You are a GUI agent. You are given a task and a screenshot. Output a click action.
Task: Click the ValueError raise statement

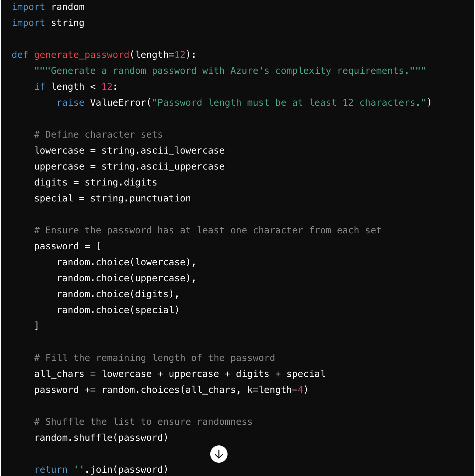click(244, 103)
